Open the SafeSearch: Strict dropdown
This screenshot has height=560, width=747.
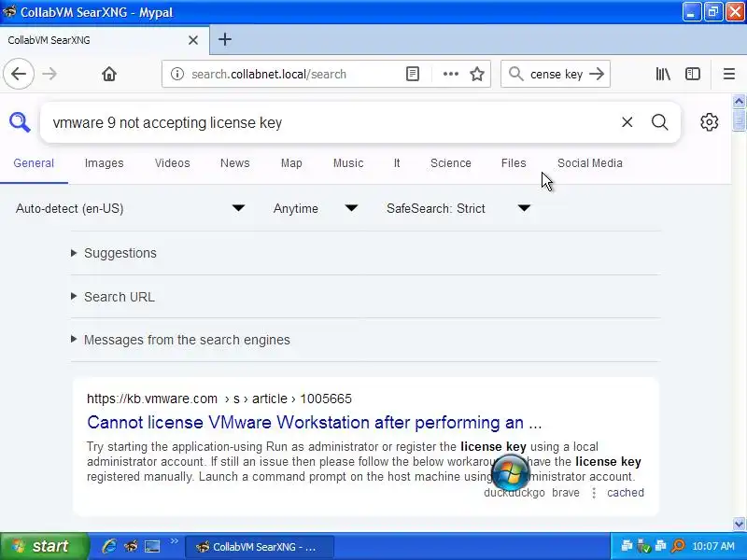(458, 208)
